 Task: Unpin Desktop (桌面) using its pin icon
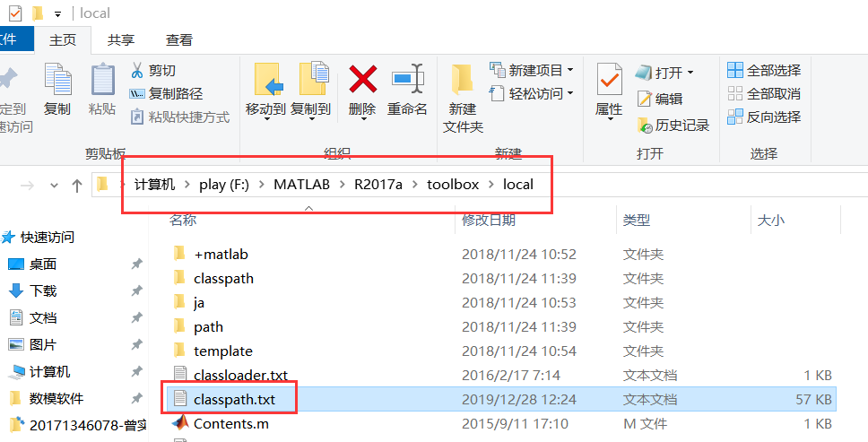(x=136, y=264)
